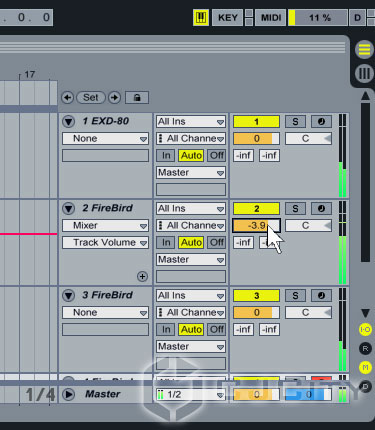Go to previous locator arrow
Viewport: 375px width, 430px height.
click(x=68, y=98)
